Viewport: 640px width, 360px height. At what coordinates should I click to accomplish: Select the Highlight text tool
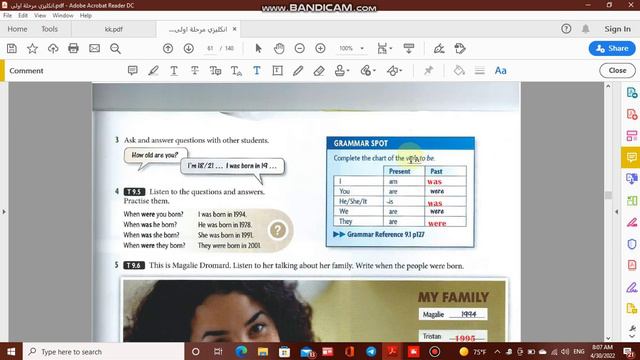click(x=153, y=71)
